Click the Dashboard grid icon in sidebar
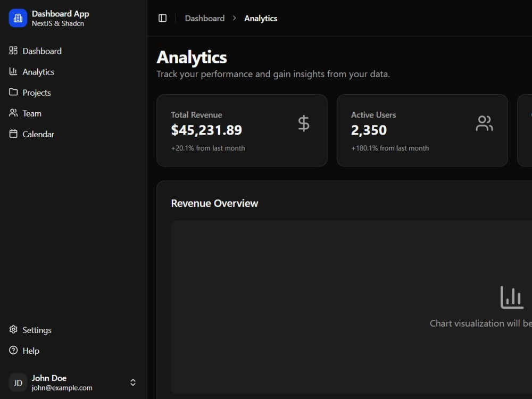Viewport: 532px width, 399px height. pyautogui.click(x=13, y=51)
